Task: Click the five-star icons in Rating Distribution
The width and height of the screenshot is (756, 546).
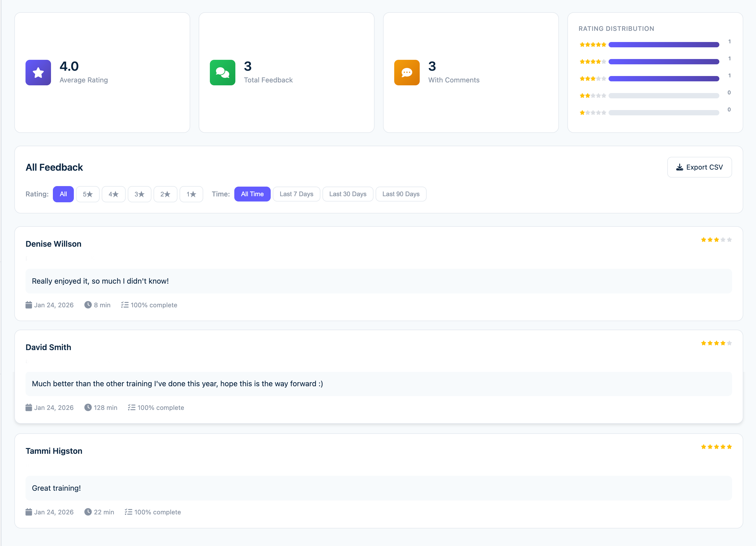Action: point(593,44)
